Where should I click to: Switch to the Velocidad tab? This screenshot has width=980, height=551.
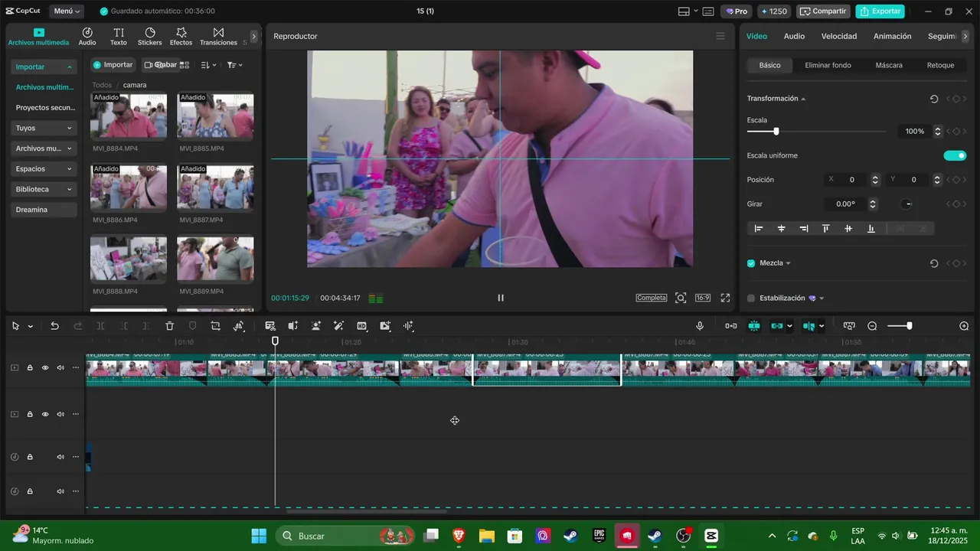pos(839,36)
